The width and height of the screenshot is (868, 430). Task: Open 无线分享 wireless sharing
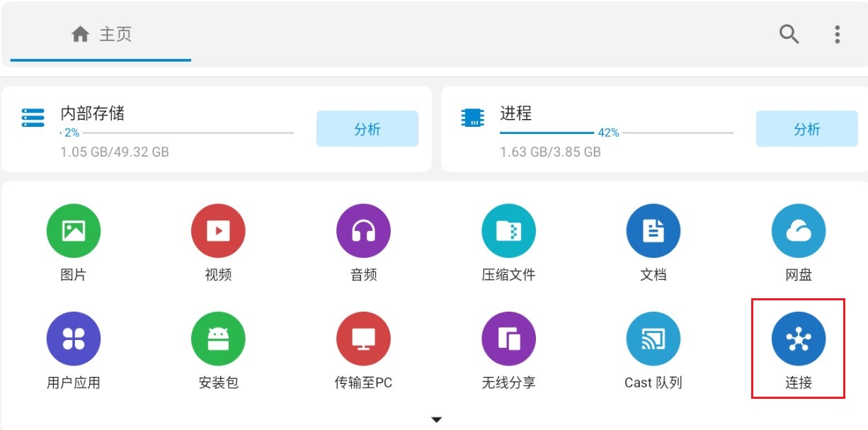click(x=508, y=339)
